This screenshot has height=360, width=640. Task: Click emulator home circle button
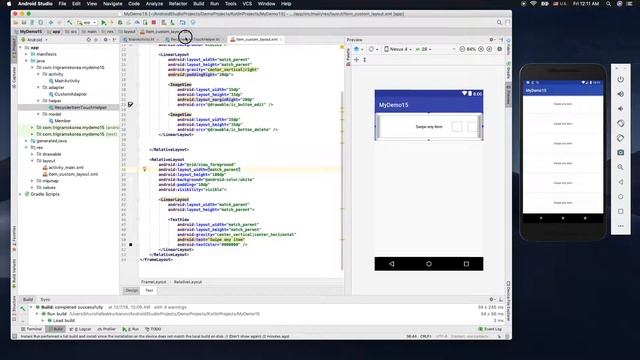620,197
